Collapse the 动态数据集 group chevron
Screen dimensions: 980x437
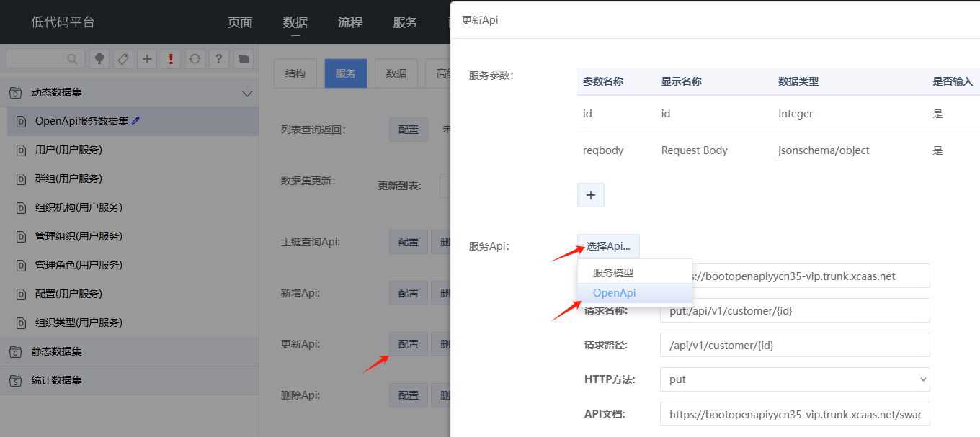coord(247,94)
